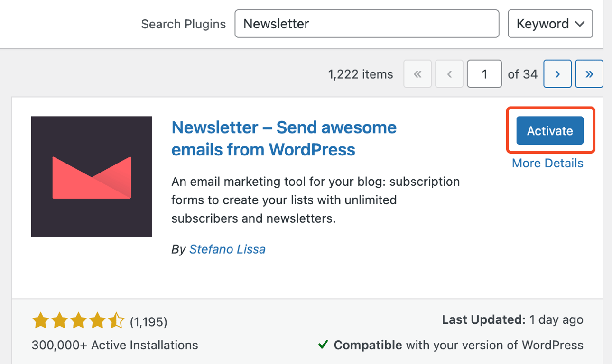The height and width of the screenshot is (364, 612).
Task: Open the Newsletter plugin title link
Action: coord(284,138)
